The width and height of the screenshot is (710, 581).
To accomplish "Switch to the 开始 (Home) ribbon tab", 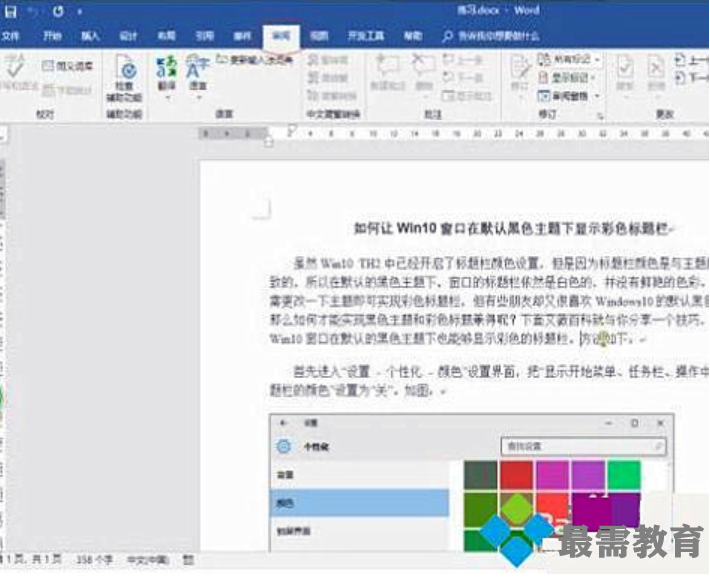I will click(x=52, y=36).
